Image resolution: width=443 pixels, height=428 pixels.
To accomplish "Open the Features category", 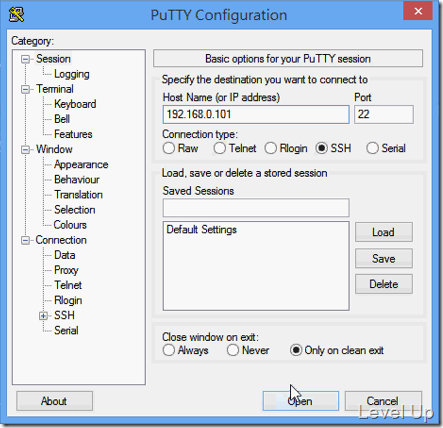I will click(73, 134).
